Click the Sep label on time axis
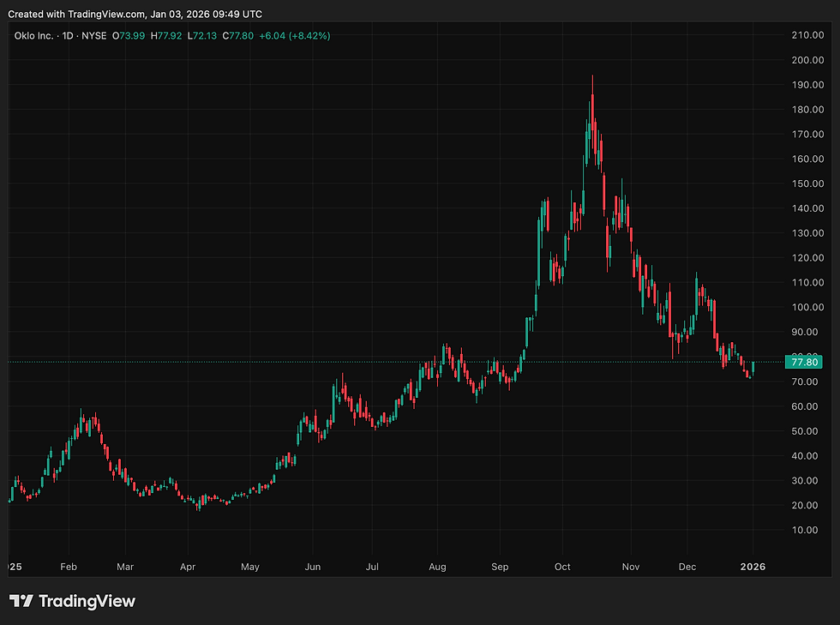This screenshot has width=840, height=625. pyautogui.click(x=500, y=567)
